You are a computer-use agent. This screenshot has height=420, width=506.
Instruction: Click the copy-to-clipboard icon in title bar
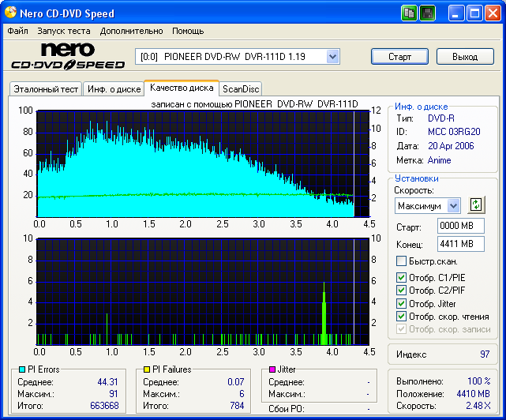click(409, 13)
